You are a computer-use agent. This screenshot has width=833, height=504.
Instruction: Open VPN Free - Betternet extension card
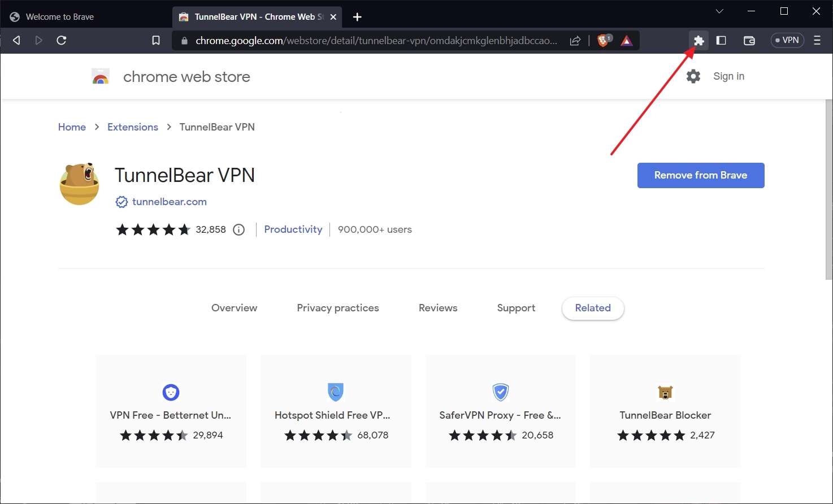point(171,411)
